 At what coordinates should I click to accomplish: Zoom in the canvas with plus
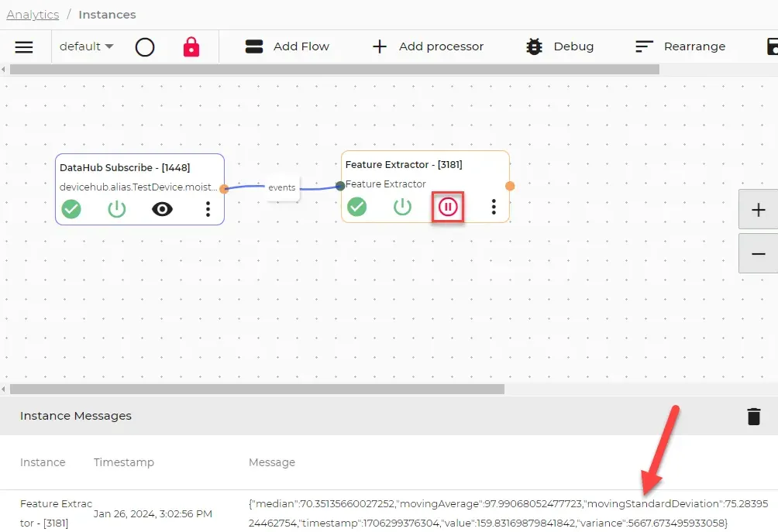tap(758, 210)
